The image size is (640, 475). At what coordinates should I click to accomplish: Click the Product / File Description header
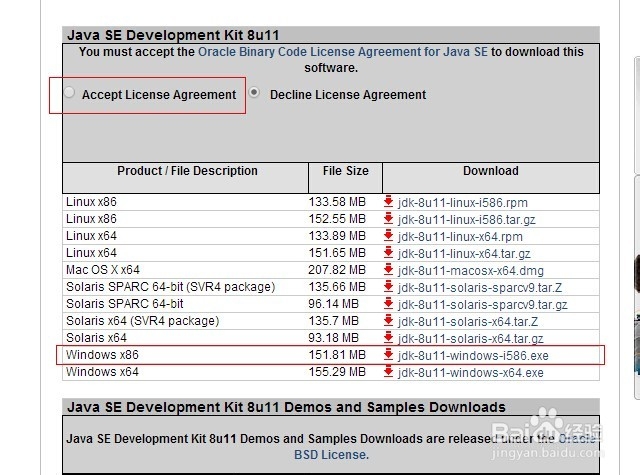click(187, 171)
